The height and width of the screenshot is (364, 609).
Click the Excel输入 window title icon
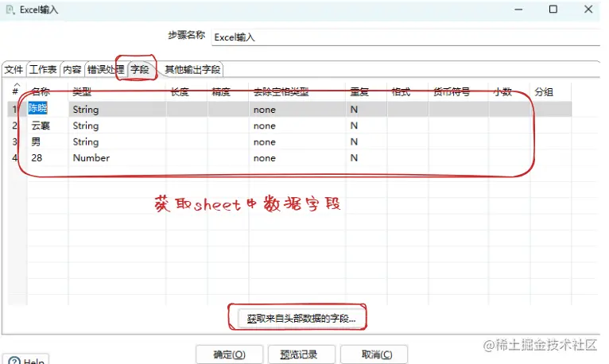[x=10, y=10]
